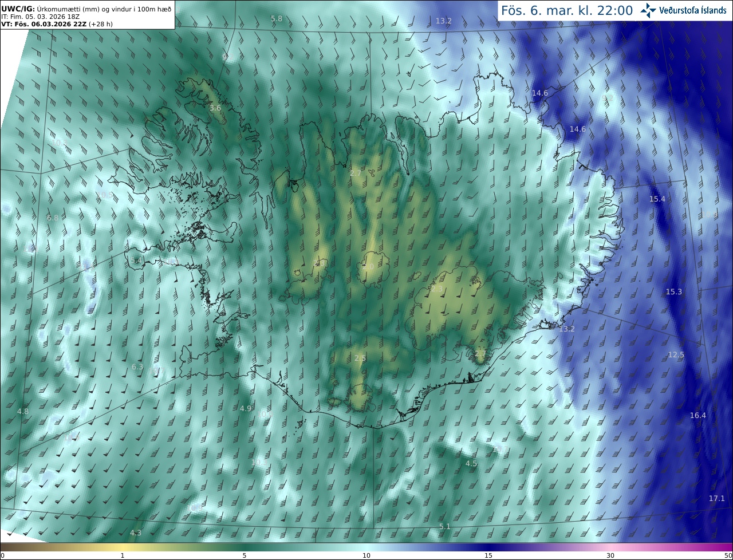Click the 5.1 value label

445,526
